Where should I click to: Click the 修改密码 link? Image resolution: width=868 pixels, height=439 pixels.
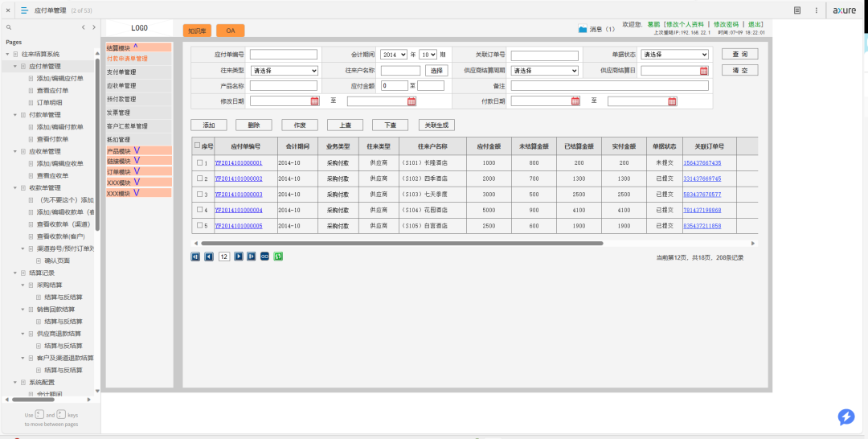pos(726,24)
